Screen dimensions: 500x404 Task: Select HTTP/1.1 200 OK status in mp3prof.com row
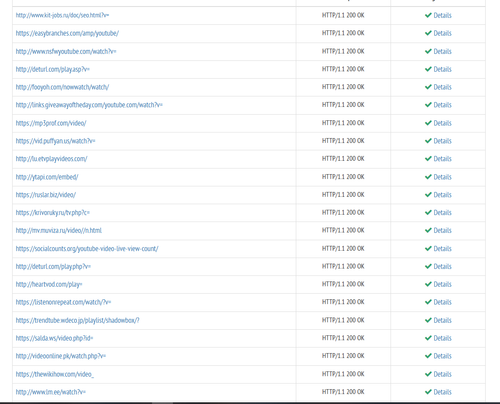pyautogui.click(x=343, y=123)
